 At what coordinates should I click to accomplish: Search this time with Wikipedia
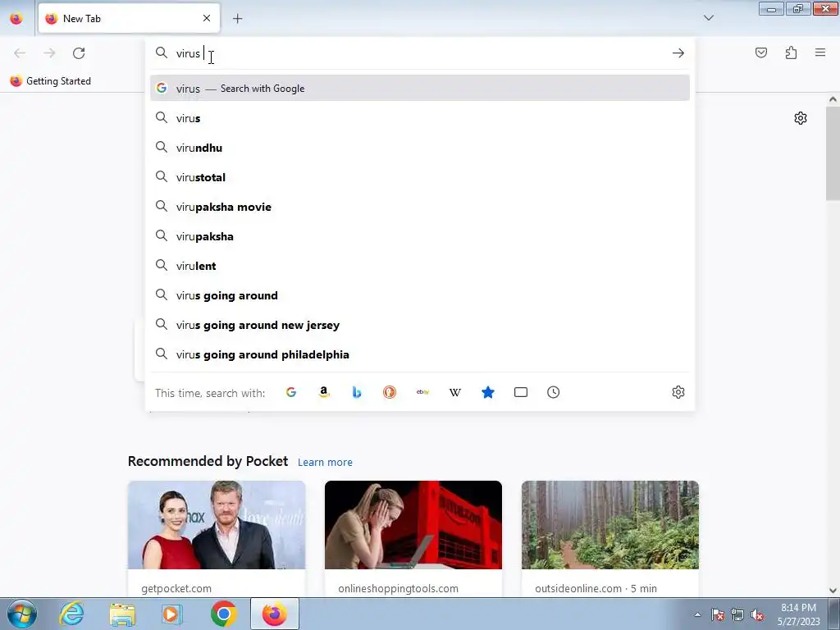(454, 392)
